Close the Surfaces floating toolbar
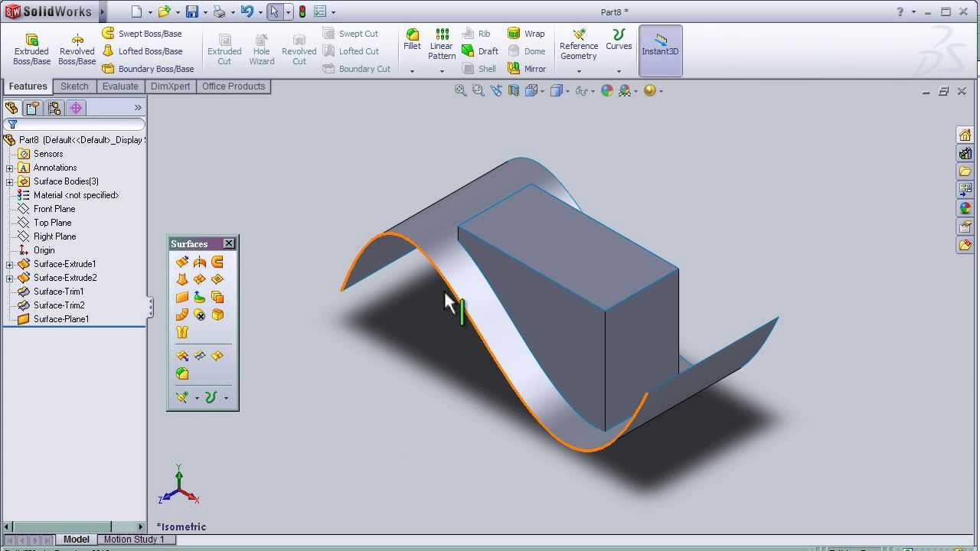 click(x=229, y=243)
